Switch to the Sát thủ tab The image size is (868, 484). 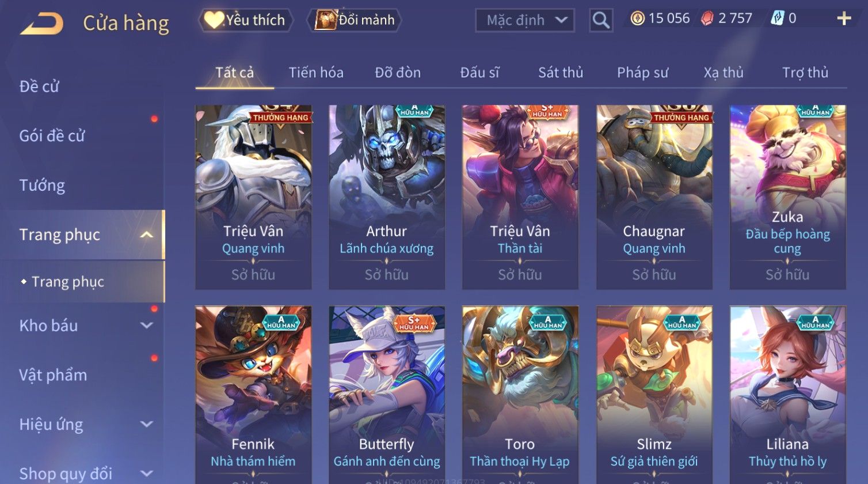561,73
